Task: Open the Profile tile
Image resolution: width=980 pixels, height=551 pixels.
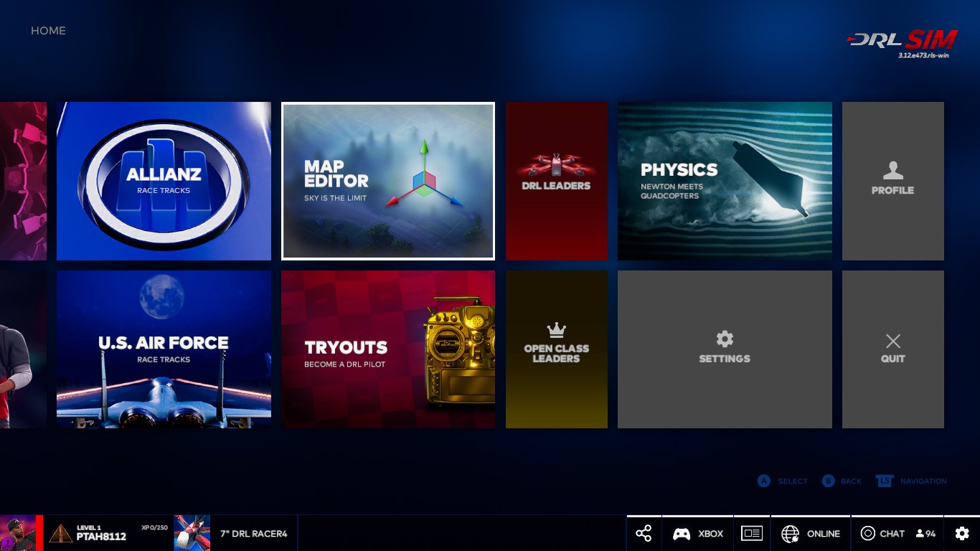Action: tap(892, 181)
